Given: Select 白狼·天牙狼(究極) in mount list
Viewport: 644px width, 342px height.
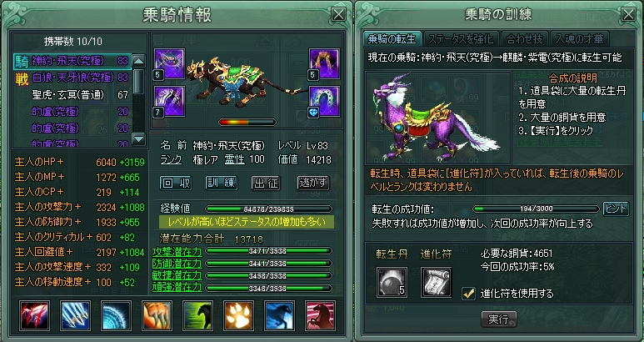Looking at the screenshot, I should (x=72, y=78).
